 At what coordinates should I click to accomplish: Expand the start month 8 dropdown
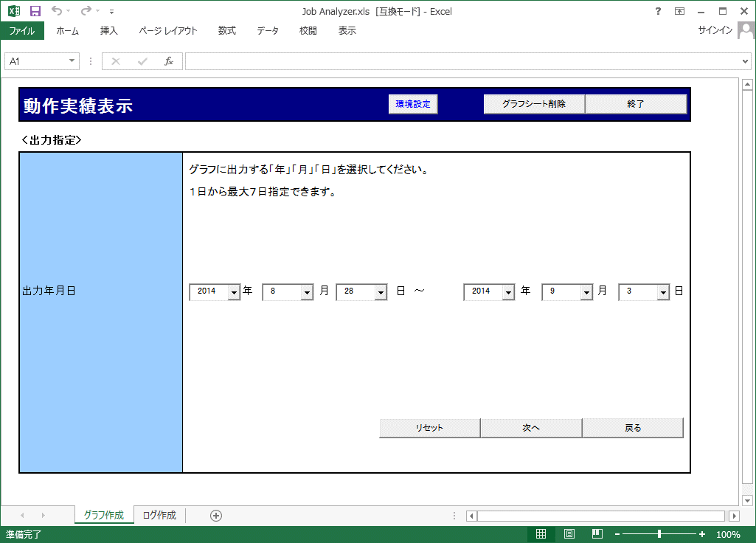(x=307, y=292)
